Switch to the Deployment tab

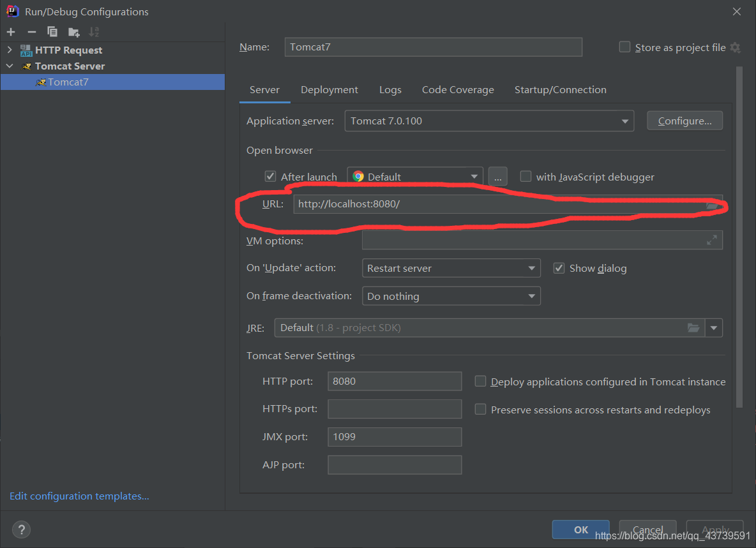pyautogui.click(x=329, y=89)
